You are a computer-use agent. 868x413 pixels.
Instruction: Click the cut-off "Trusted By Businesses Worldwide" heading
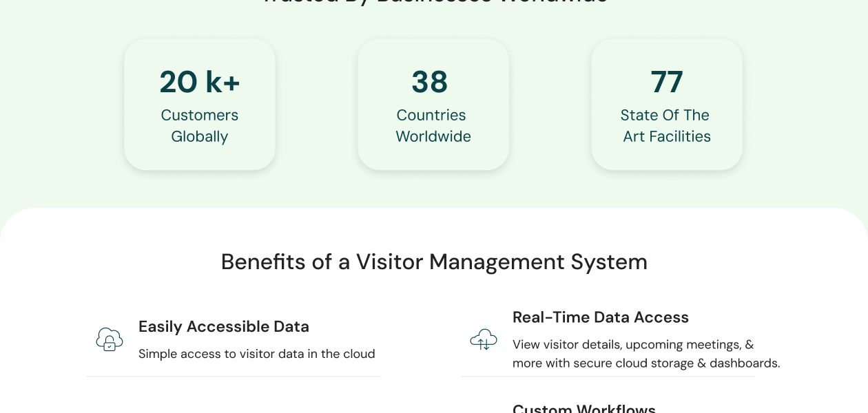pos(434,2)
